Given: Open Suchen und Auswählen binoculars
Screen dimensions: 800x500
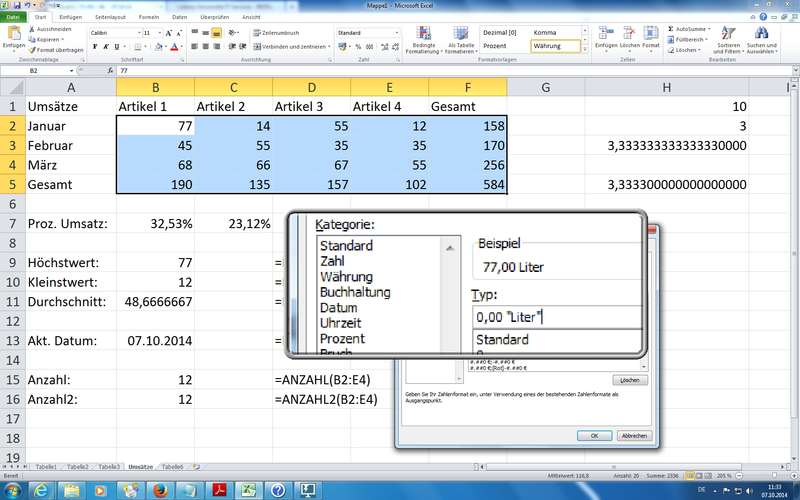Looking at the screenshot, I should pos(761,38).
